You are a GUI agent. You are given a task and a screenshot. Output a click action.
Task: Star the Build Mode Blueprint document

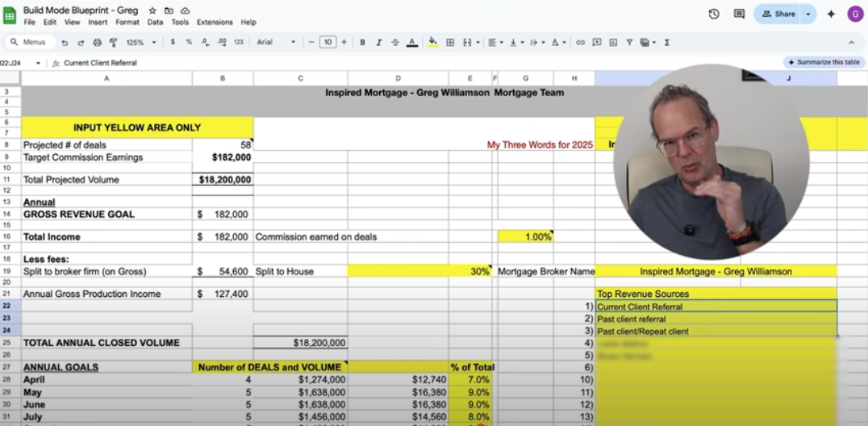(152, 10)
